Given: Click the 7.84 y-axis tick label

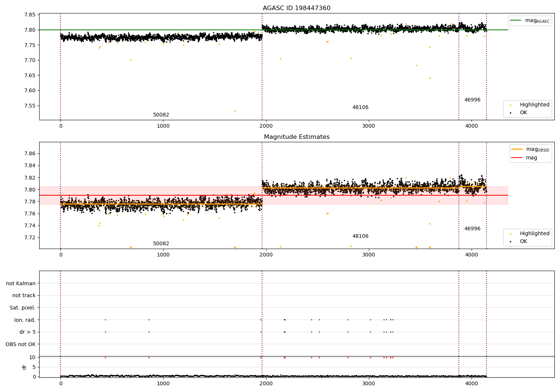Looking at the screenshot, I should [x=29, y=166].
